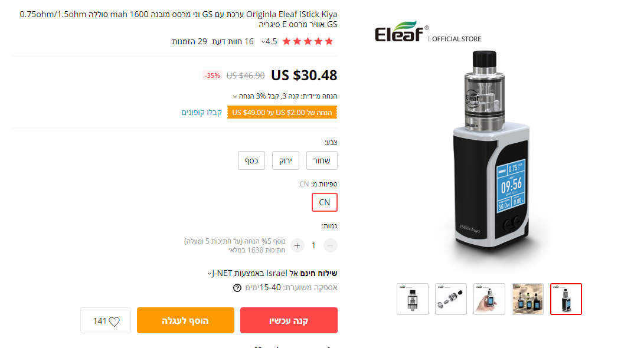This screenshot has width=644, height=348.
Task: Click the Eleaf official store logo
Action: pyautogui.click(x=427, y=32)
